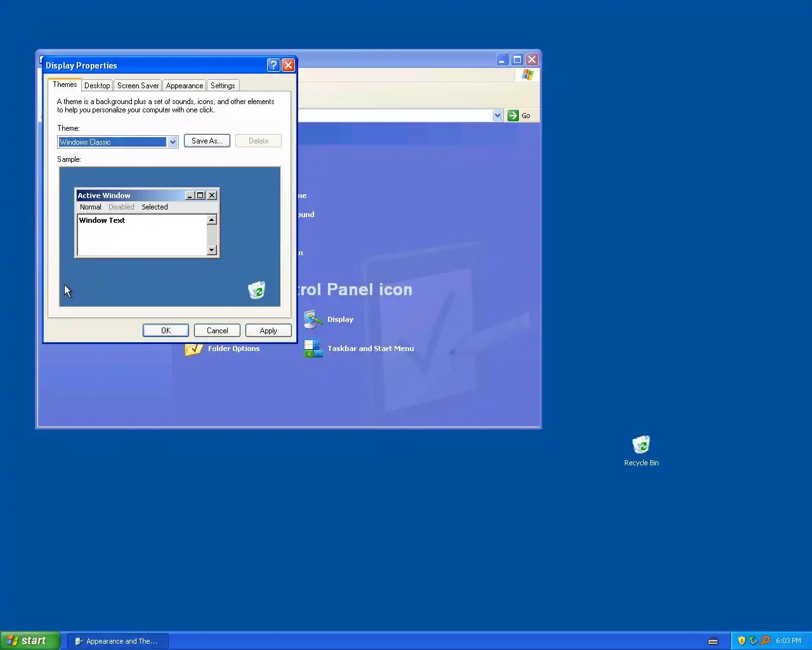The height and width of the screenshot is (650, 812).
Task: Minimize the Control Panel window
Action: tap(502, 60)
